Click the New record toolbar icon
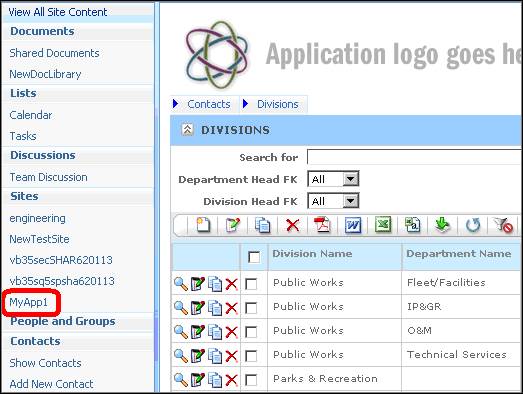Image resolution: width=523 pixels, height=394 pixels. [x=203, y=225]
